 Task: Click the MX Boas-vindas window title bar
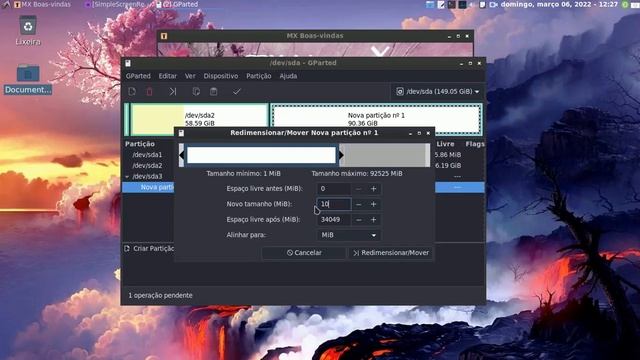coord(315,36)
